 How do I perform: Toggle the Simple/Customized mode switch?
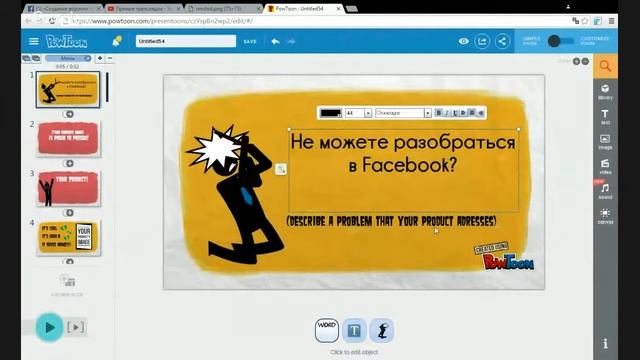point(560,41)
